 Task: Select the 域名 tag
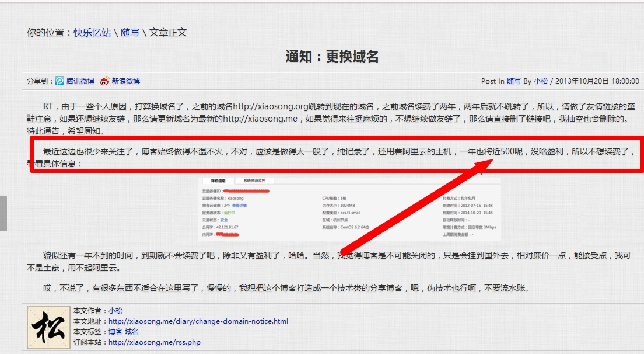tap(132, 332)
